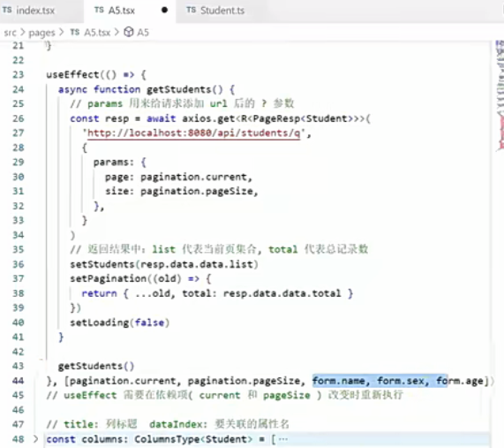
Task: Click line number 23
Action: click(19, 74)
